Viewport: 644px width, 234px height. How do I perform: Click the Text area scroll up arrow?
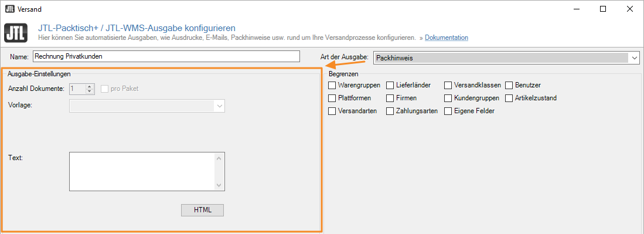[x=219, y=158]
